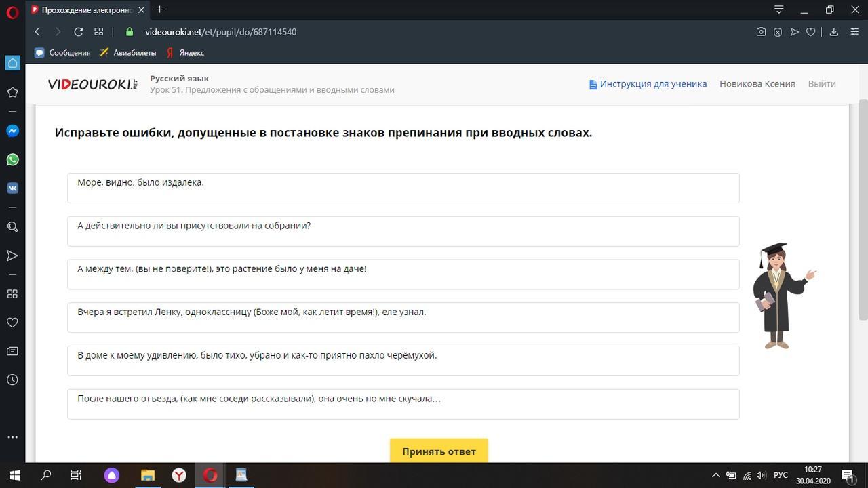
Task: Open Windows taskbar search
Action: pyautogui.click(x=46, y=475)
